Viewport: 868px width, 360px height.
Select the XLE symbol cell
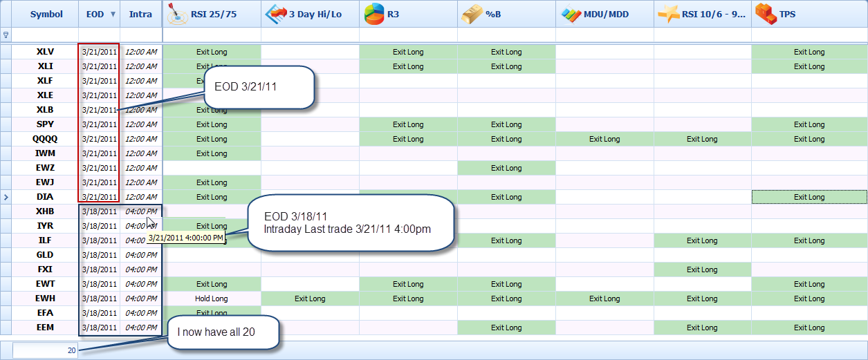(x=45, y=95)
